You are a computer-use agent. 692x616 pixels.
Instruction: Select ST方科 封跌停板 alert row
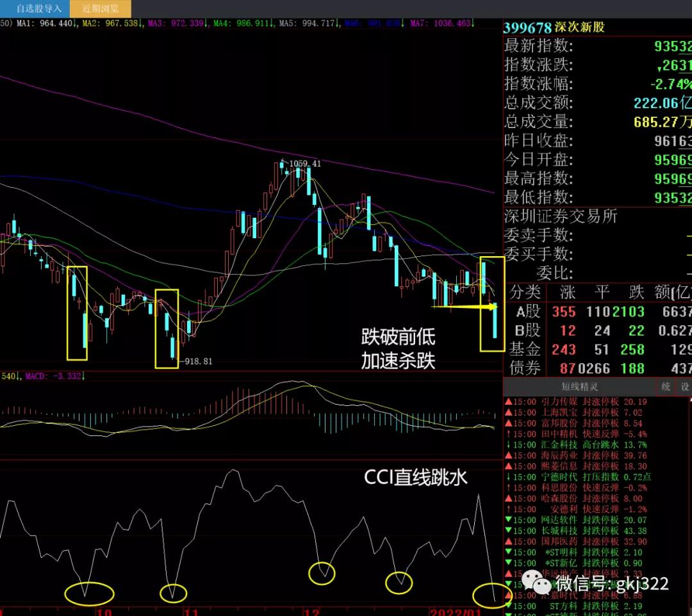point(573,606)
